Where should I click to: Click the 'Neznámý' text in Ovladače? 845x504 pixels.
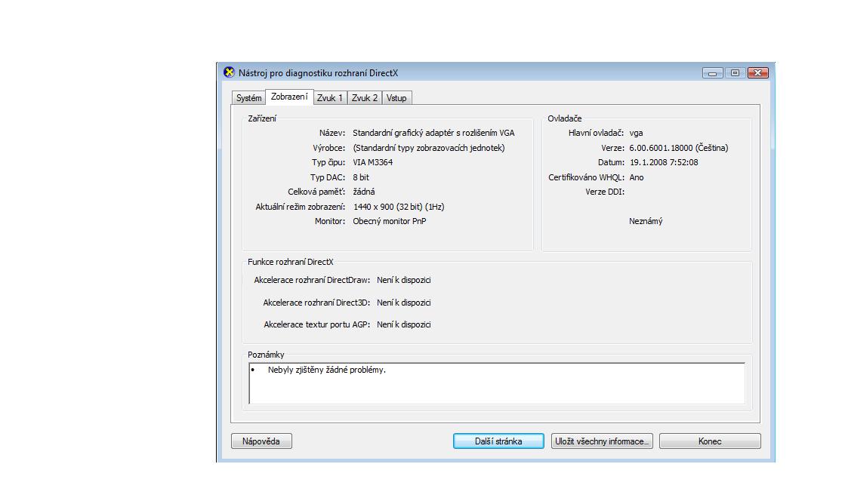click(x=646, y=221)
